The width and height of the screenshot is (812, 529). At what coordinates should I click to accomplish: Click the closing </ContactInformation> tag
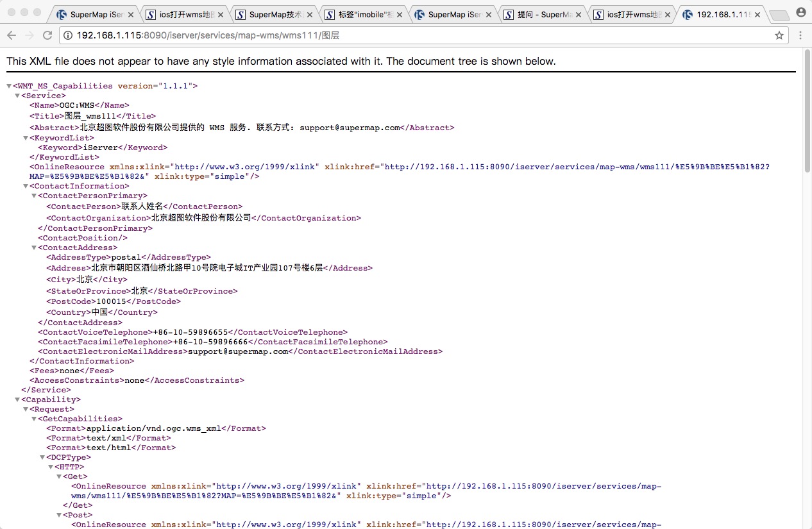click(82, 361)
